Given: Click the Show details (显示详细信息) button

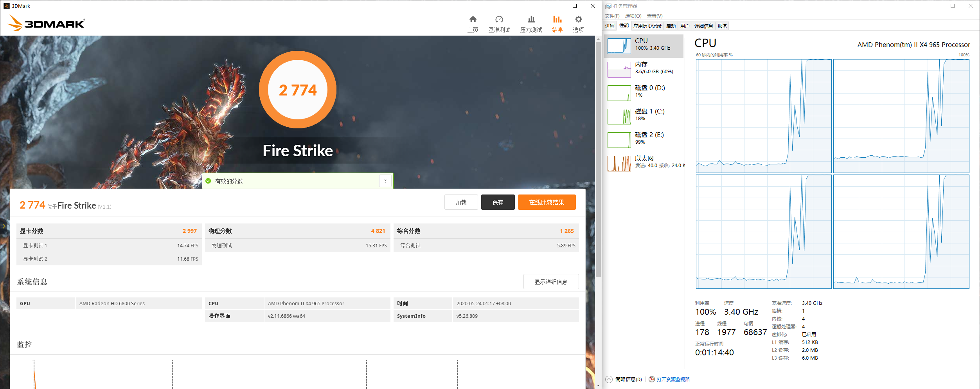Looking at the screenshot, I should [x=551, y=282].
